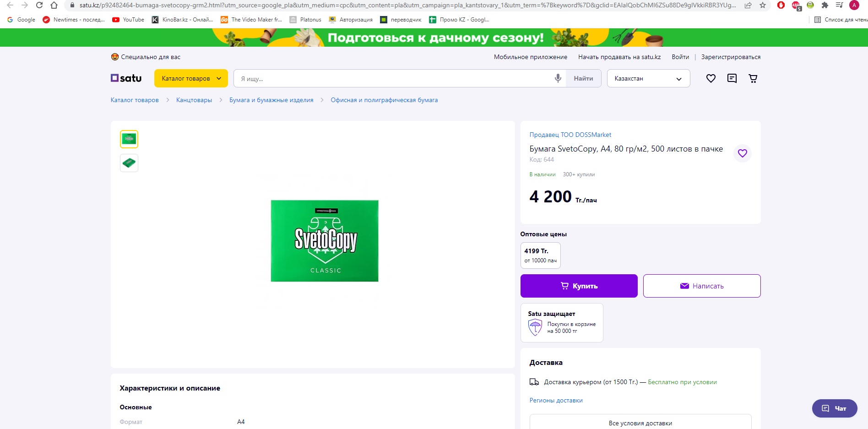Open the extensions puzzle icon
Viewport: 868px width, 429px height.
pos(825,5)
